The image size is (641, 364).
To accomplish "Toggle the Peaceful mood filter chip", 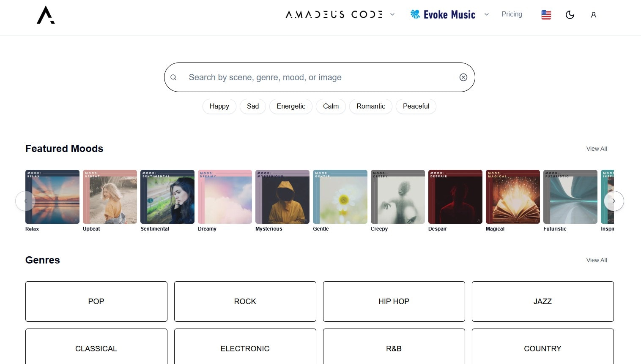I will (x=416, y=106).
